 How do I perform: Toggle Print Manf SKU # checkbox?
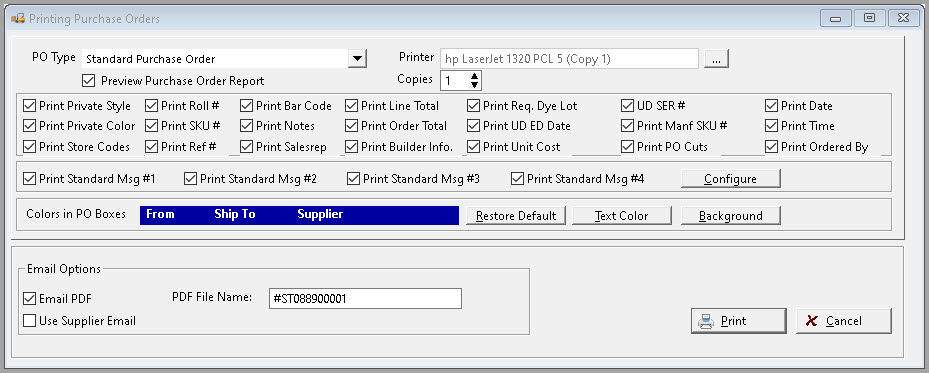pyautogui.click(x=627, y=126)
